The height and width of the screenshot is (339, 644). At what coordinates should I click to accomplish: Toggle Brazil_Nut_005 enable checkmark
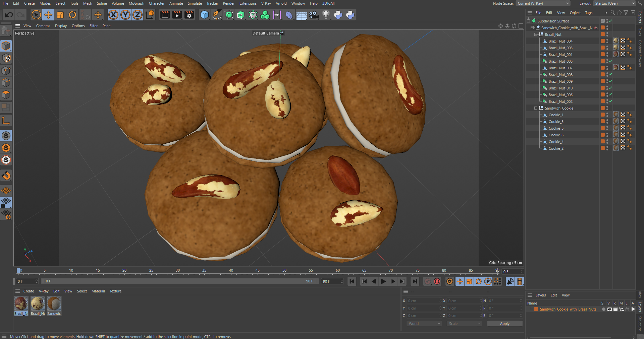(610, 61)
